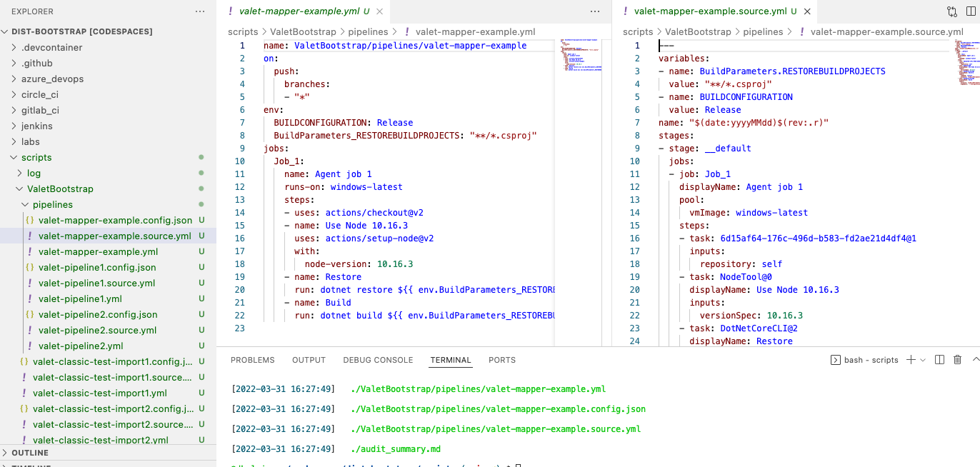Click pipelines in left editor breadcrumb
Viewport: 980px width, 467px height.
pyautogui.click(x=368, y=32)
